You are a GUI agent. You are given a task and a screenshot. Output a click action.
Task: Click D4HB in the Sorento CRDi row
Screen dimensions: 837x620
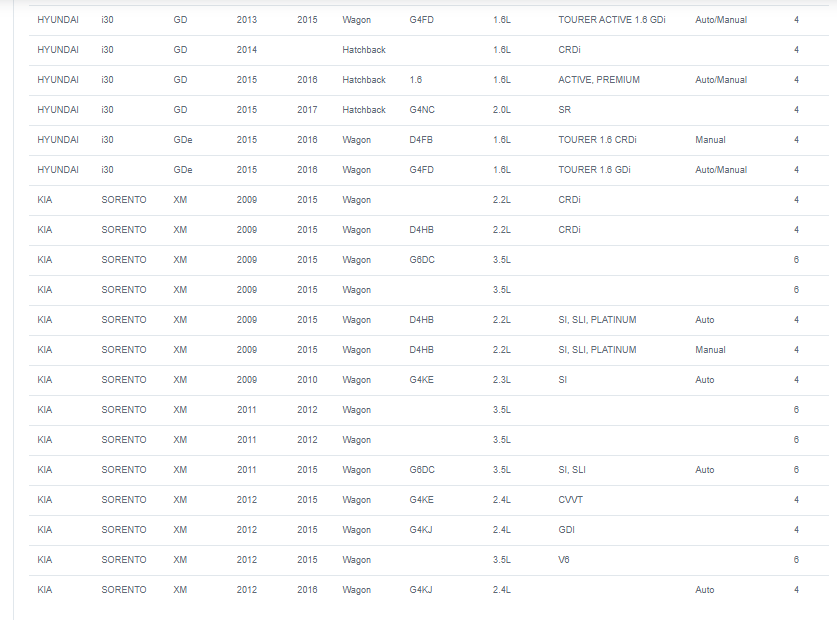[x=422, y=230]
